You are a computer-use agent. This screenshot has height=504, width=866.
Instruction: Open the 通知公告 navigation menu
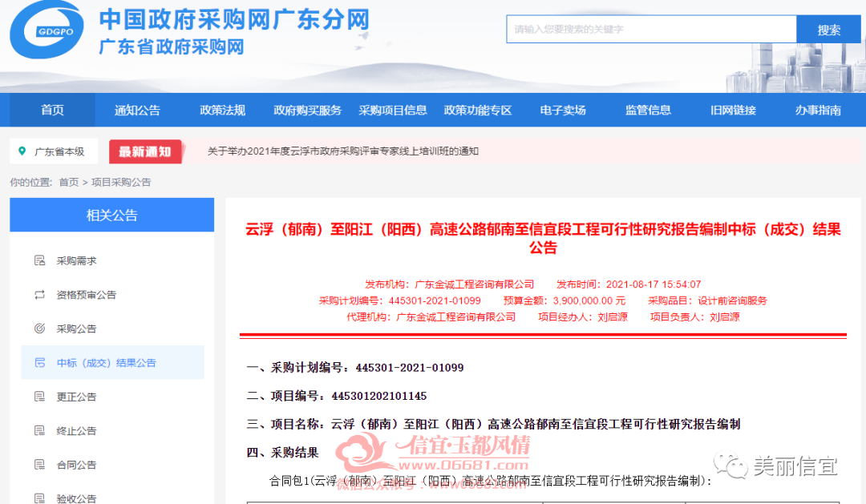[138, 110]
